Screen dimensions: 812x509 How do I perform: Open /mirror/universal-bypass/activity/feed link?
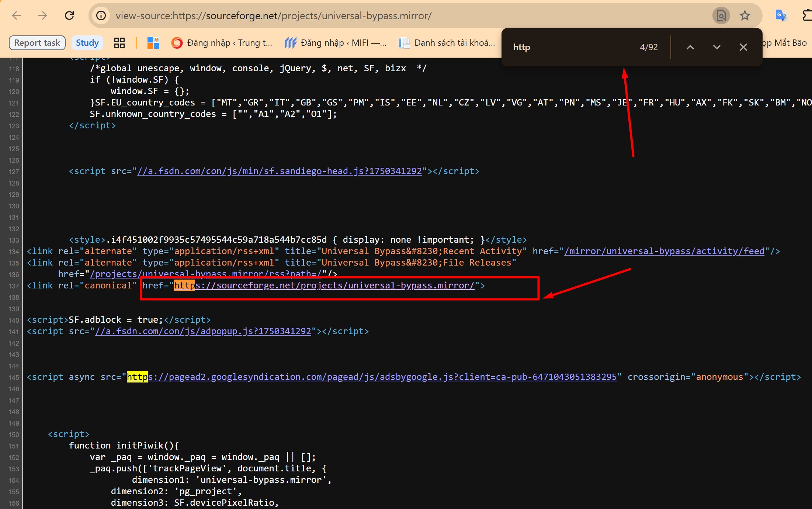pos(664,251)
